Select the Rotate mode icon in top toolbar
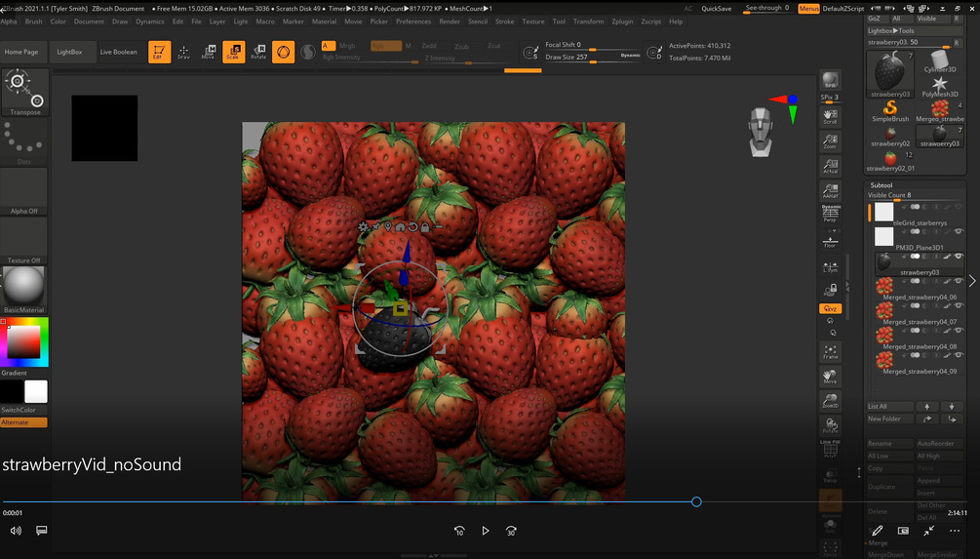 258,52
